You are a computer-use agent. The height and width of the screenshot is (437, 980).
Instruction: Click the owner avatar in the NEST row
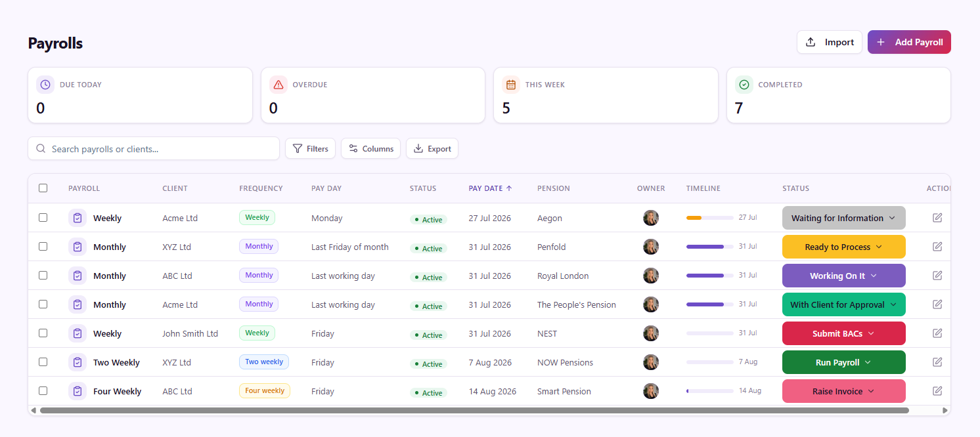click(651, 333)
